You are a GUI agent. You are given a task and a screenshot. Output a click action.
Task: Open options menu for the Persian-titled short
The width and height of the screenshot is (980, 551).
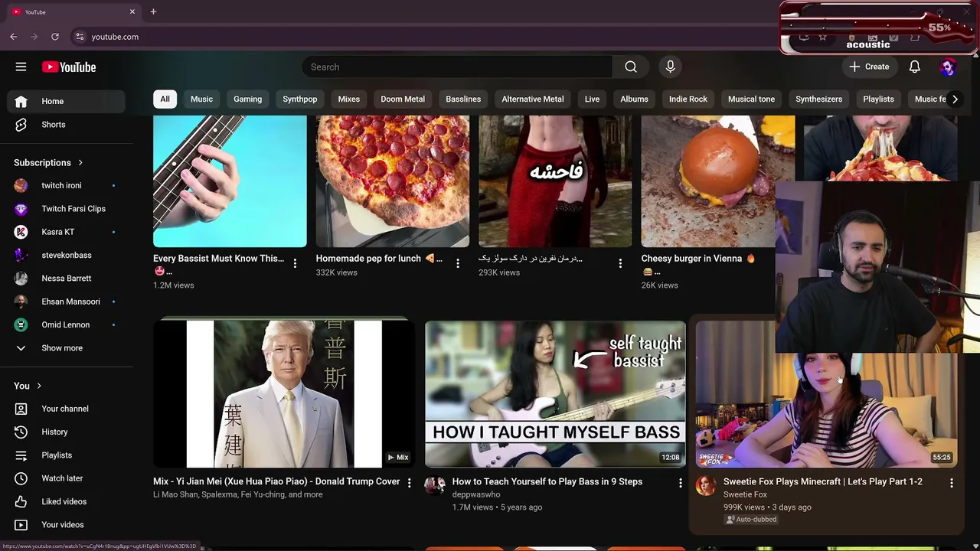tap(620, 263)
